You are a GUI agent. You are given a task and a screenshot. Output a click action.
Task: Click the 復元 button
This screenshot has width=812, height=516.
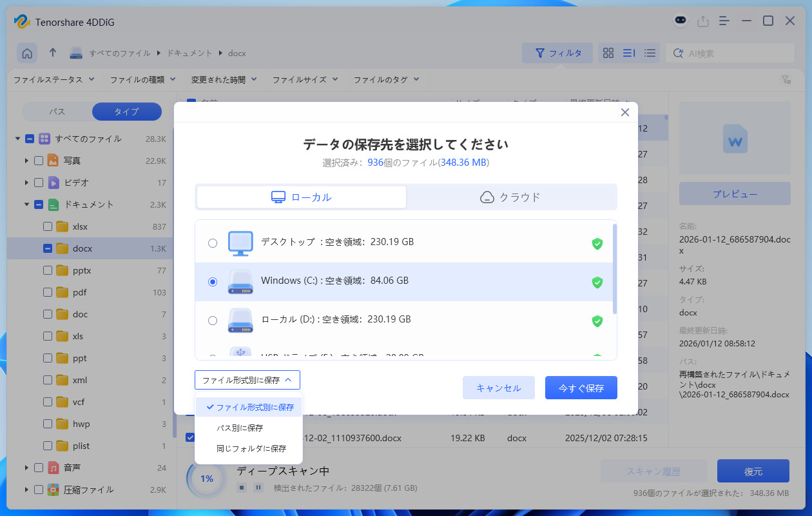[x=753, y=471]
